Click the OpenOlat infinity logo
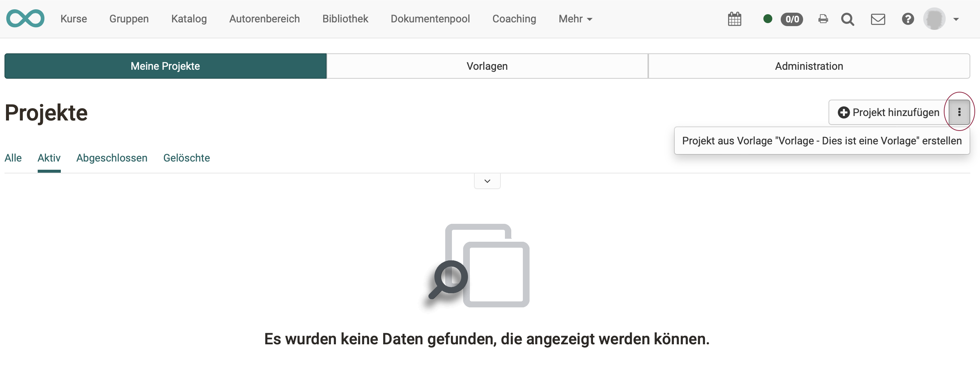Screen dimensions: 980x379 click(25, 18)
